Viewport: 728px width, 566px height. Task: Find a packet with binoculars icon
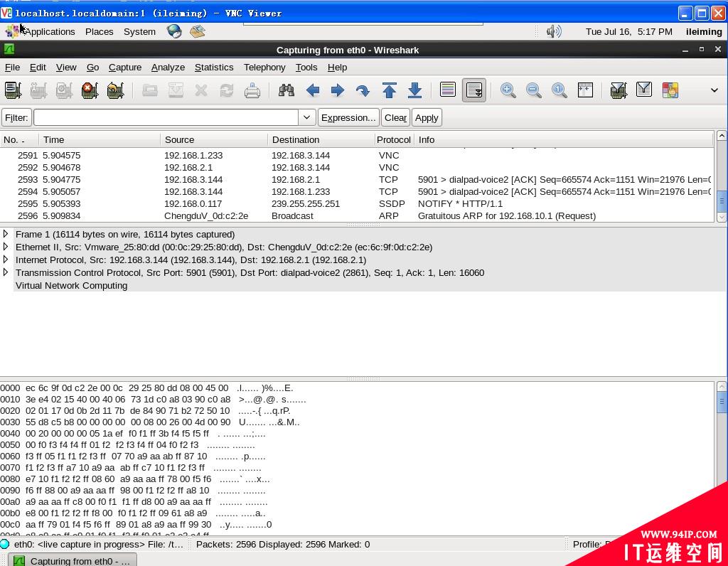[x=287, y=90]
